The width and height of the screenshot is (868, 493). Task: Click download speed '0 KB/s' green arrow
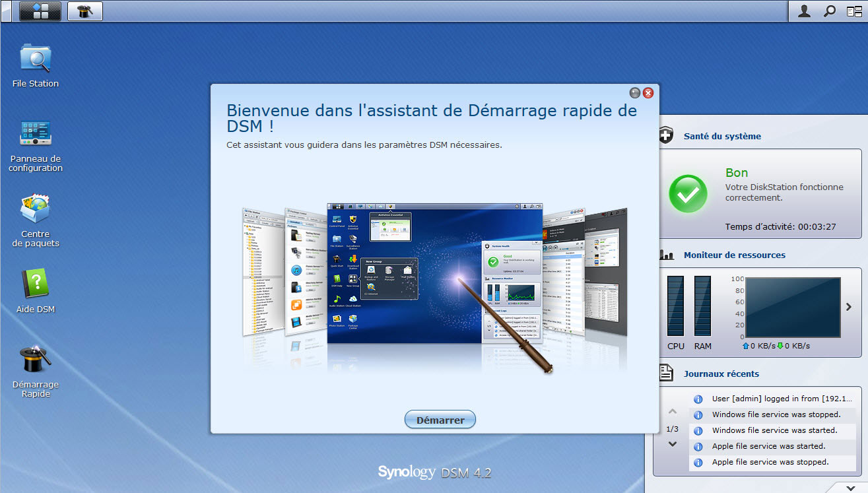click(780, 346)
